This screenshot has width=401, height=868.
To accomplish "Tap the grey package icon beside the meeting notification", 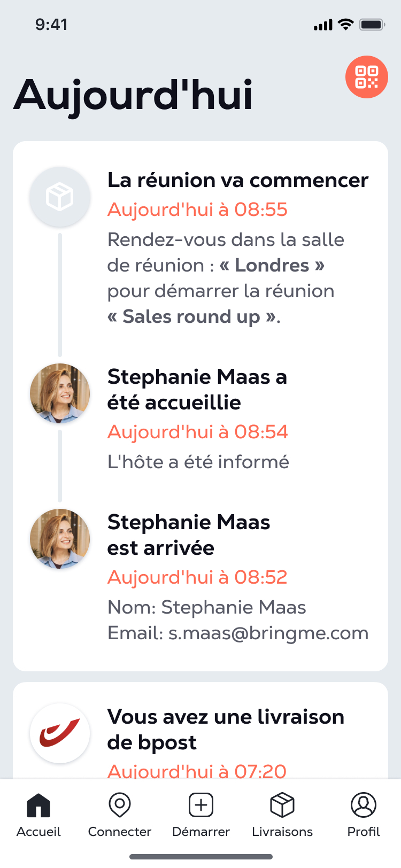I will (60, 197).
